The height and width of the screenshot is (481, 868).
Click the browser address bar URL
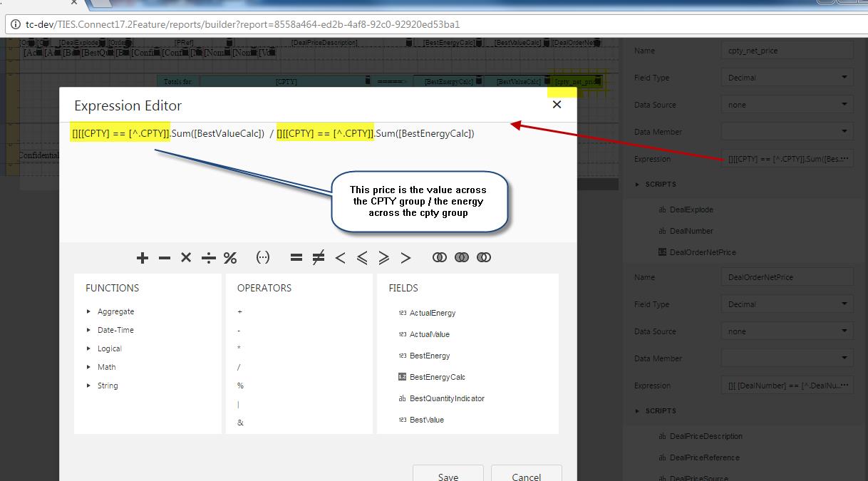pyautogui.click(x=242, y=24)
